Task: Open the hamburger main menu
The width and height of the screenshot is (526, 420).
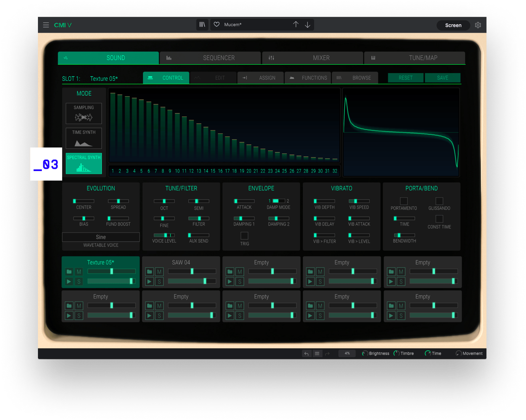Action: 46,25
